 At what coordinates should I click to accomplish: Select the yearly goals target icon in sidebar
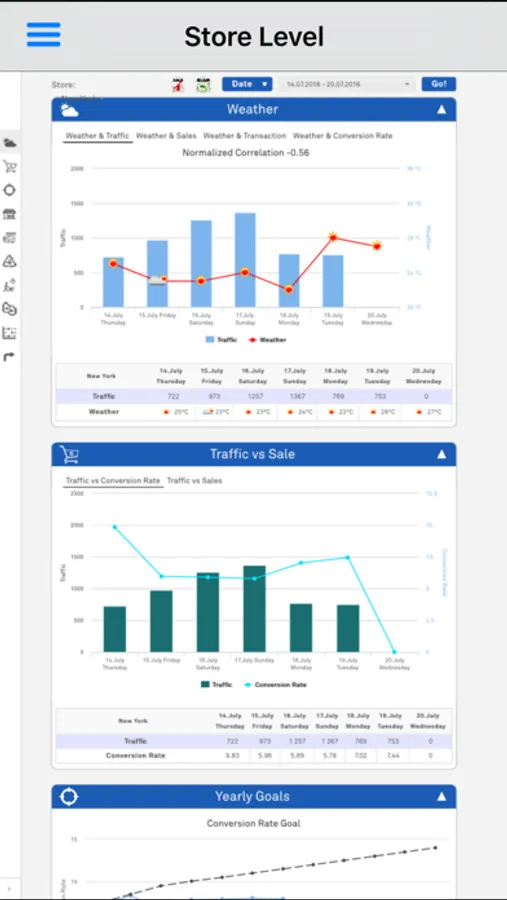pos(10,191)
